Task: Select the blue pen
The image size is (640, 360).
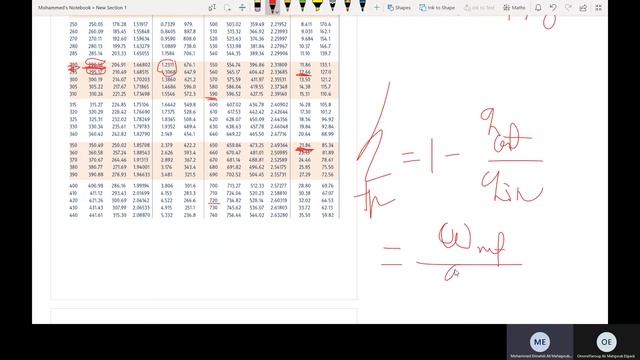Action: (x=362, y=6)
